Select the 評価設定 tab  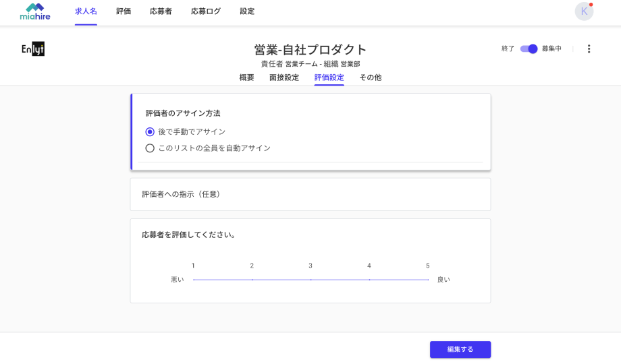click(329, 78)
